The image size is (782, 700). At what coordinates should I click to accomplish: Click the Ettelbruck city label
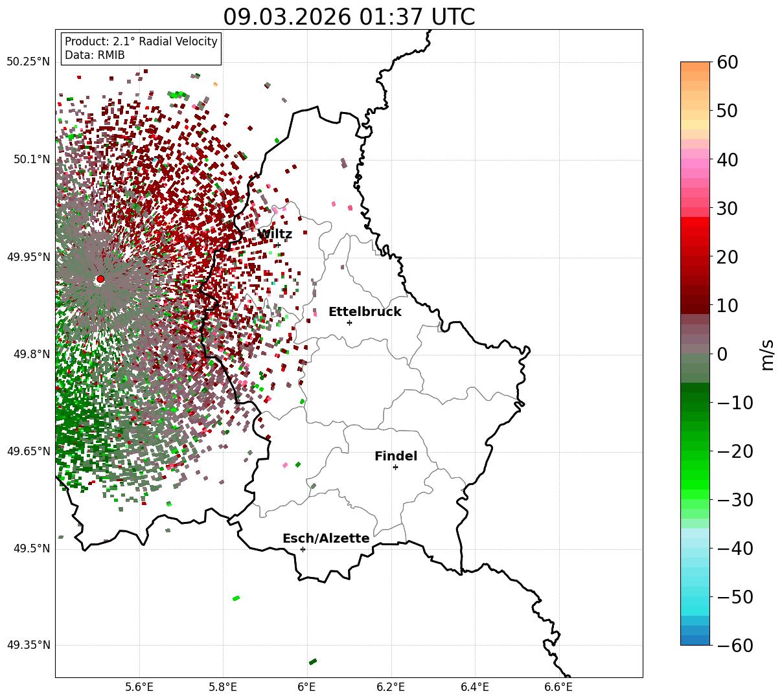[365, 311]
